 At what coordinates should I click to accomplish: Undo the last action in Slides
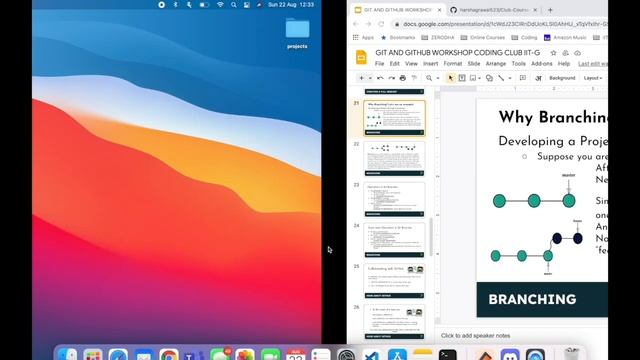point(380,78)
